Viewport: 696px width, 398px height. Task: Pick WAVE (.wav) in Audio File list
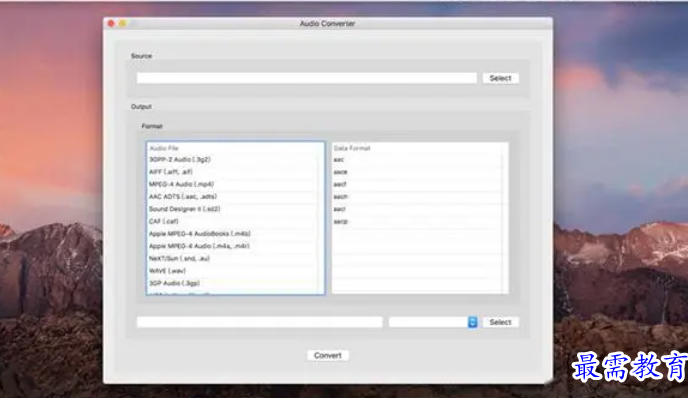tap(233, 271)
